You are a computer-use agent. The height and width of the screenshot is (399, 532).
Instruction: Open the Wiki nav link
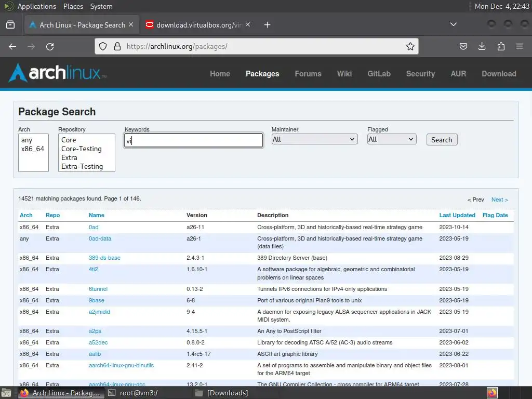(x=344, y=74)
